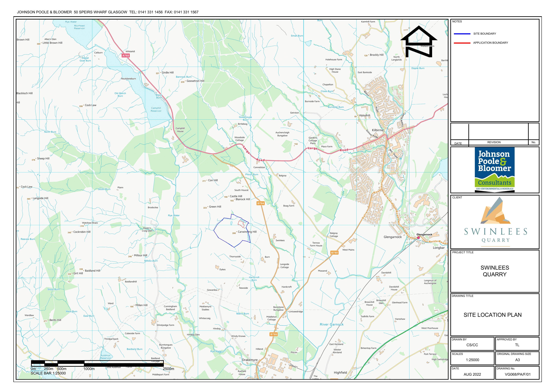The width and height of the screenshot is (555, 392).
Task: Click the drawing number VG068/PA/F/01
Action: tap(517, 374)
